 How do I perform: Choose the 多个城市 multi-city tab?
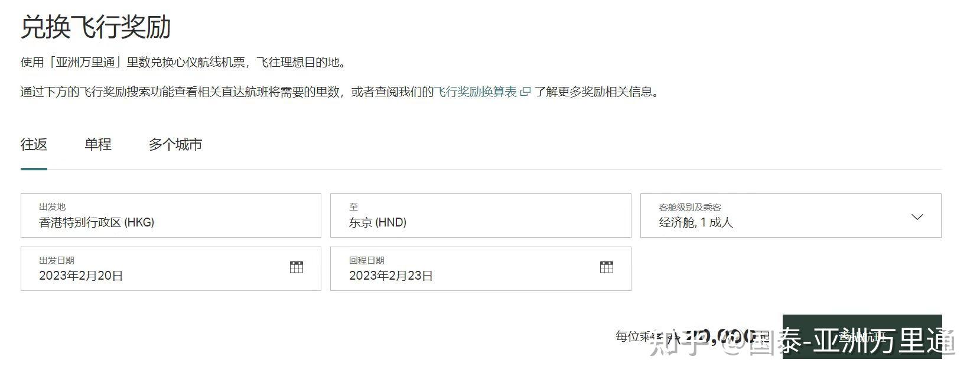coord(175,145)
